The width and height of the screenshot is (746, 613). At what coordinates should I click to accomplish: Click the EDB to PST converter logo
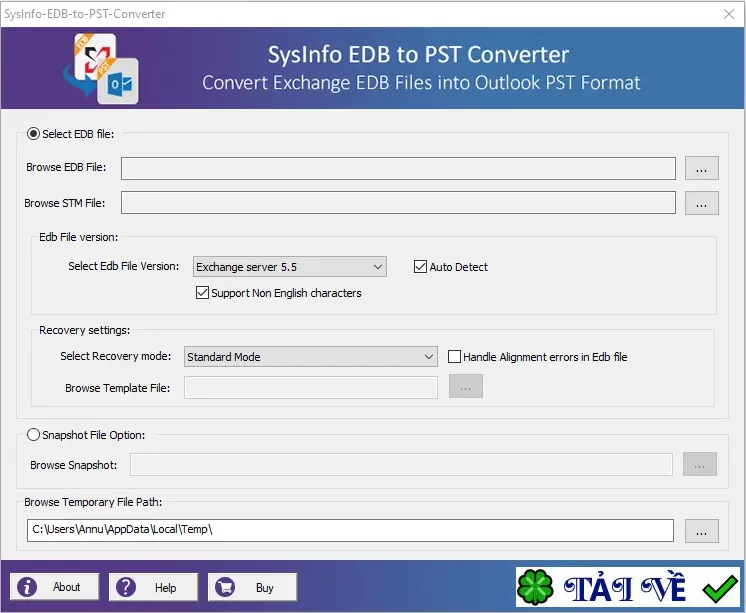pos(100,69)
